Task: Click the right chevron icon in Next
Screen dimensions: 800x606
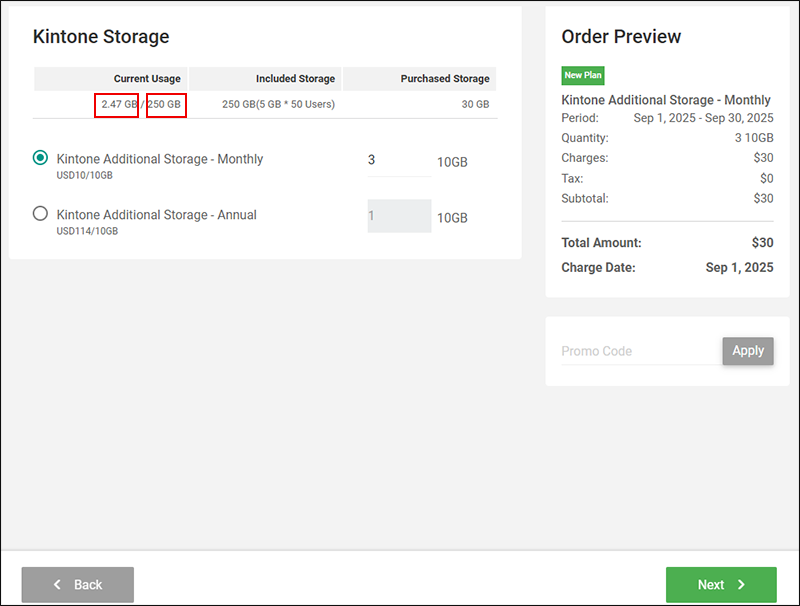Action: 741,584
